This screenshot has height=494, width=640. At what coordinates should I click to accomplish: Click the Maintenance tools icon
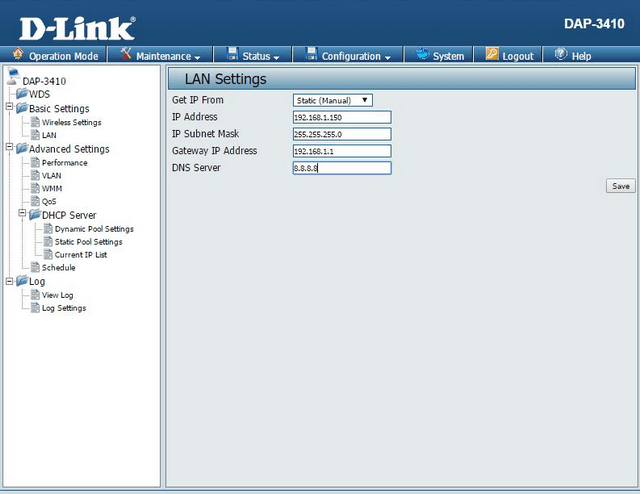click(126, 55)
